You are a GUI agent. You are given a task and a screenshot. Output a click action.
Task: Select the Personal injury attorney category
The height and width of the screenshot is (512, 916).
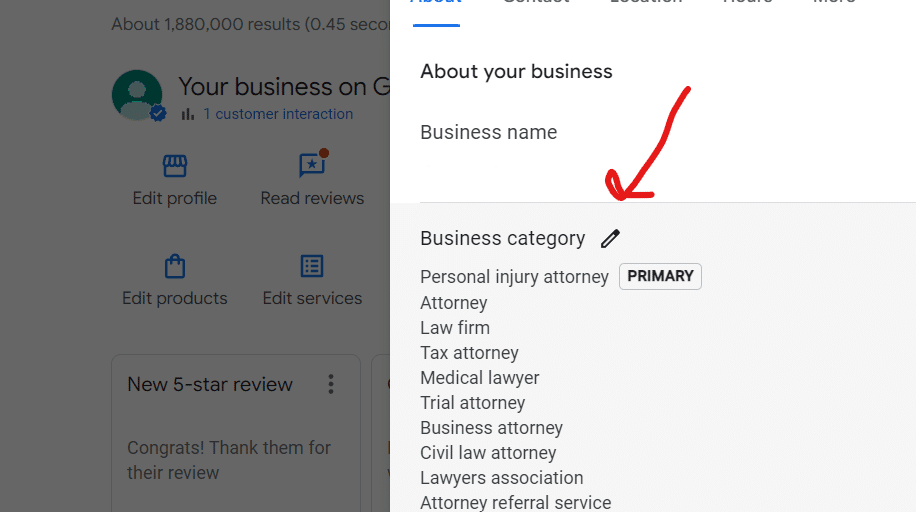point(514,277)
